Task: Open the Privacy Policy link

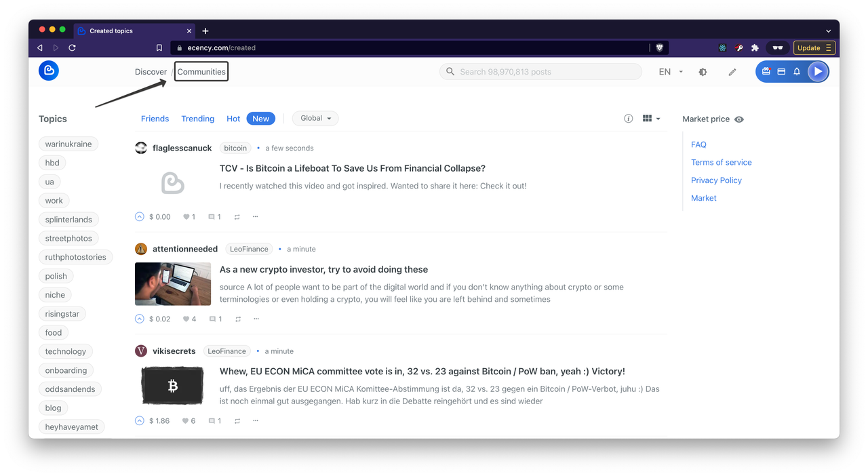Action: click(716, 180)
